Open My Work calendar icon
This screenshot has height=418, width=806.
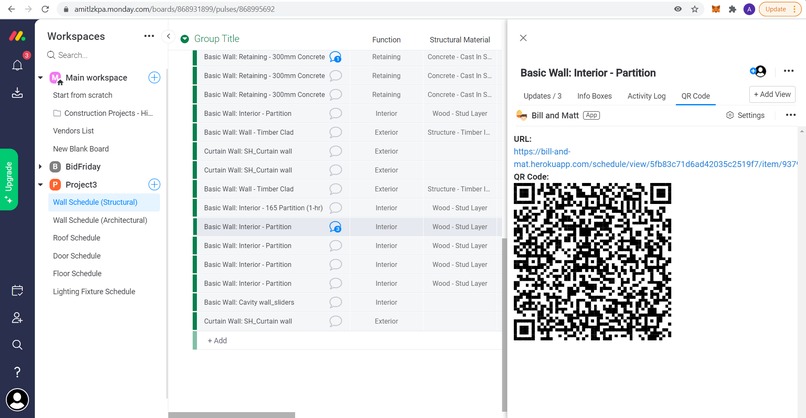click(17, 290)
